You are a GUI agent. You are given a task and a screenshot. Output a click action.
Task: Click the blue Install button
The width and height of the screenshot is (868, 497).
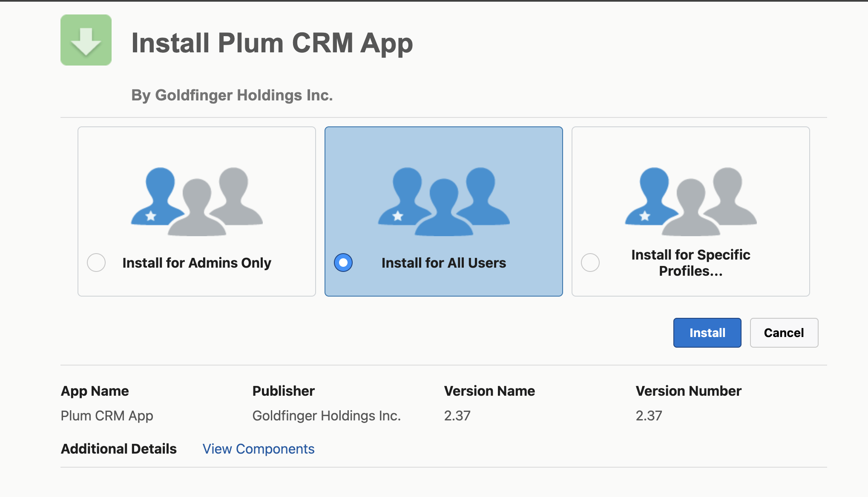coord(707,333)
